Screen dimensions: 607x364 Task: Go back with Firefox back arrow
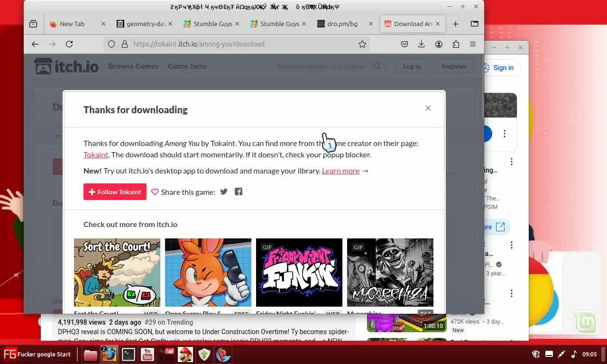tap(35, 44)
